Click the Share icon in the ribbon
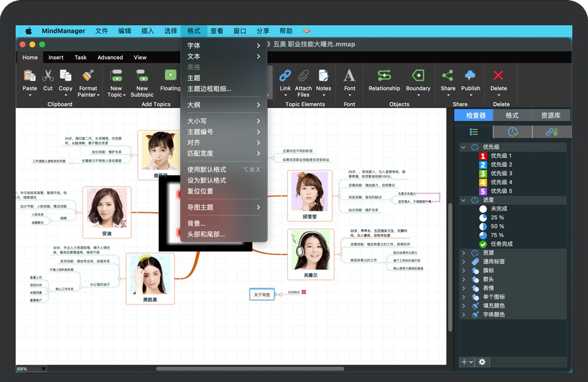 tap(447, 76)
